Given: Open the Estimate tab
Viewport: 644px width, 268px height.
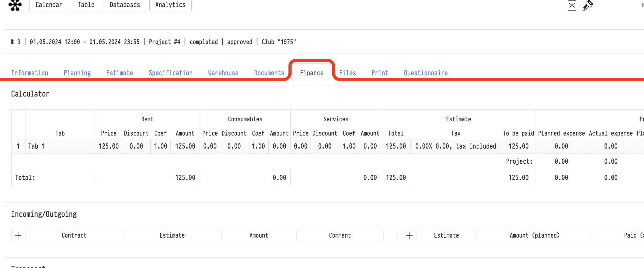Looking at the screenshot, I should (120, 73).
